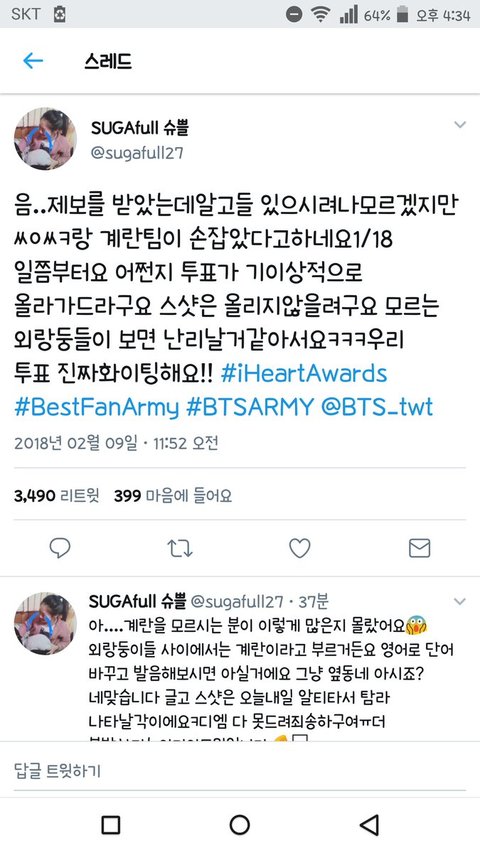Viewport: 480px width, 853px height.
Task: Open the #BestFanArmy hashtag
Action: [x=97, y=407]
